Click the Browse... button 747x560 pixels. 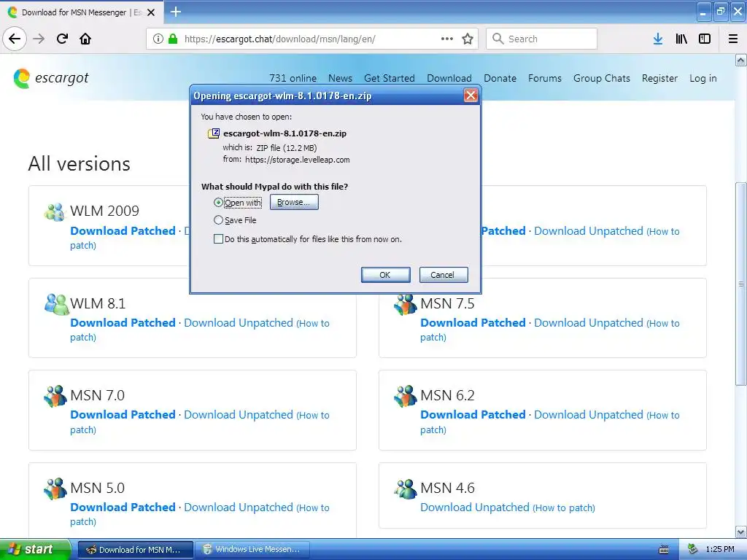pos(294,202)
